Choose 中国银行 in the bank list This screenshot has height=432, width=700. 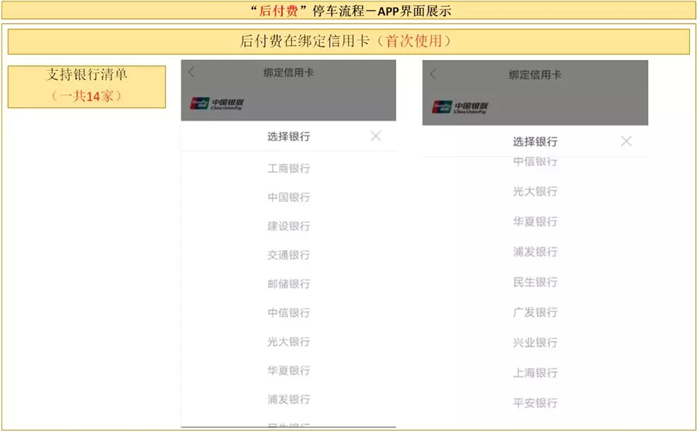288,197
